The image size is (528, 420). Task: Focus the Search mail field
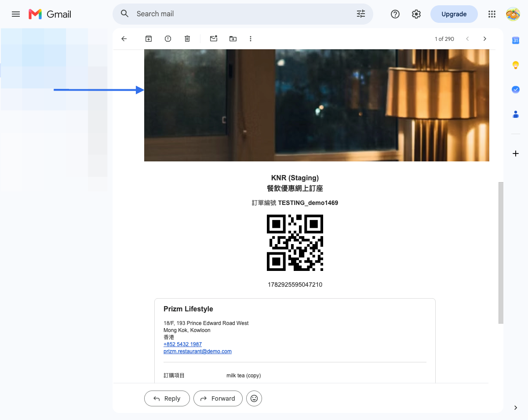click(243, 14)
